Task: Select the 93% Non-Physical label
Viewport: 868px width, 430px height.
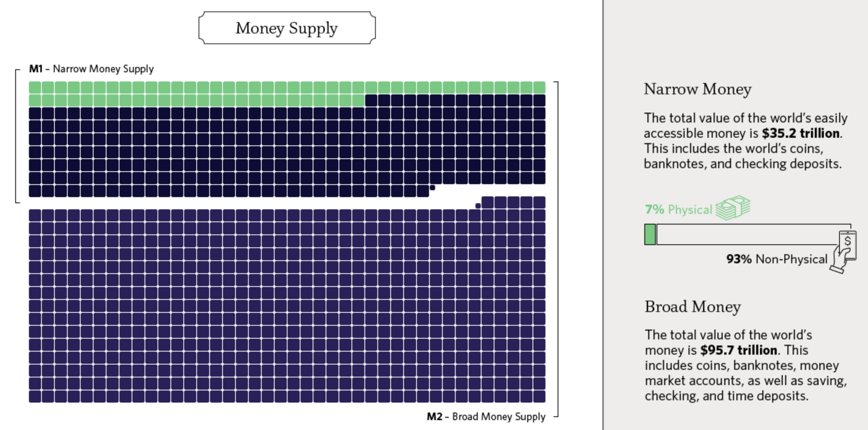Action: tap(777, 259)
